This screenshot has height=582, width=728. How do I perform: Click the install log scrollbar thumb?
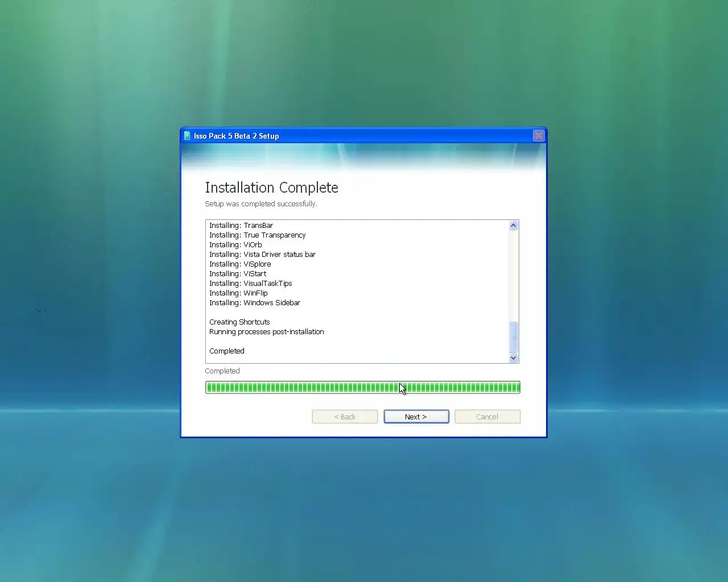click(x=514, y=337)
